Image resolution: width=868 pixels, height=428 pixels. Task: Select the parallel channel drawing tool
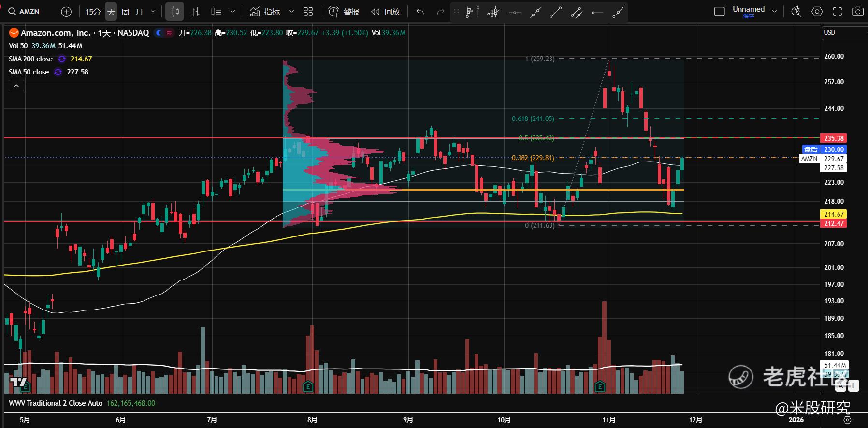[x=577, y=12]
